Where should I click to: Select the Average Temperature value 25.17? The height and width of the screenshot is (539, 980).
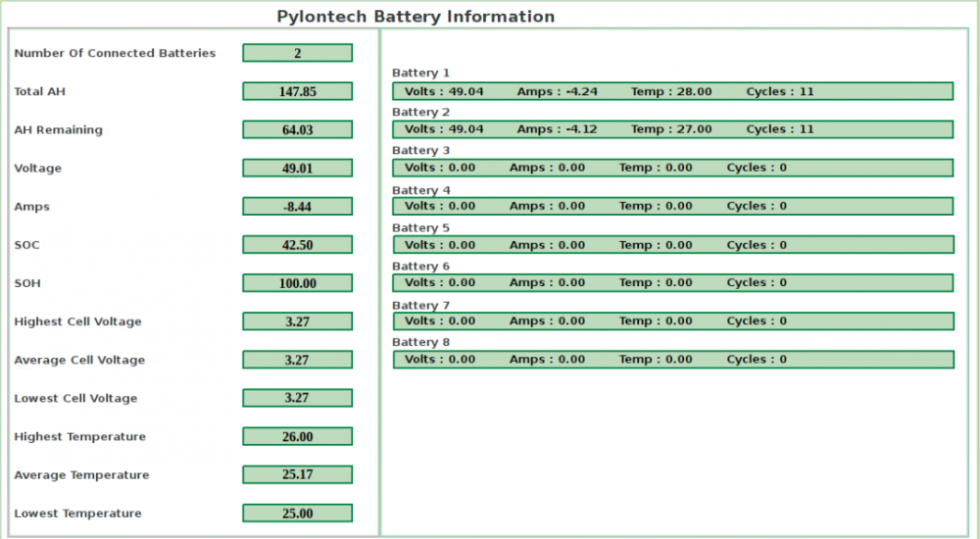tap(298, 474)
